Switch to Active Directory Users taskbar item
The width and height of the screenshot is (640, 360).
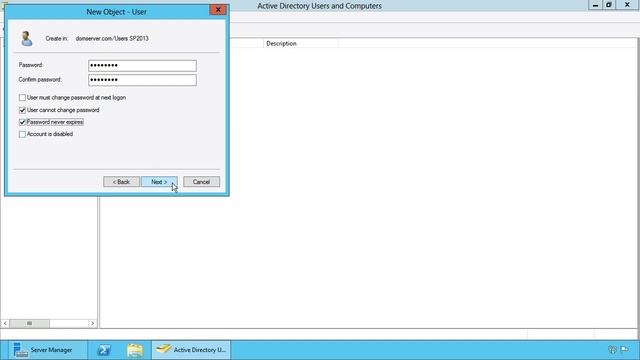pos(191,350)
